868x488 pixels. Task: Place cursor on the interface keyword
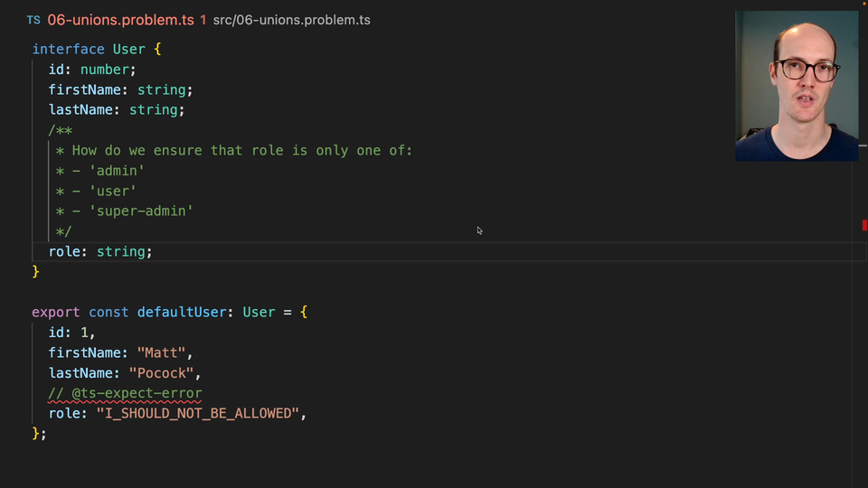pos(68,49)
